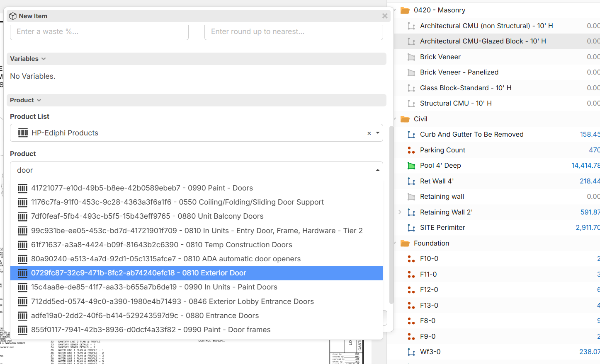
Task: Select the 0810 Exterior Door product
Action: tap(138, 273)
